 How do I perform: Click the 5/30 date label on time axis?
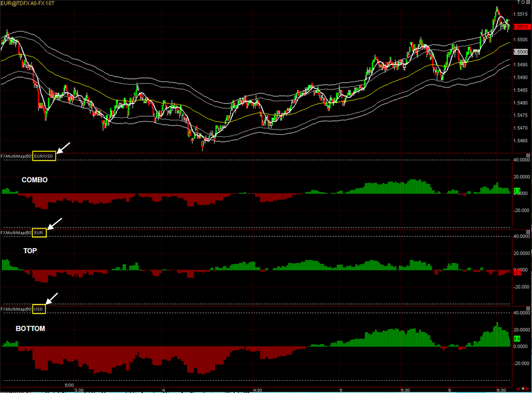[x=69, y=385]
